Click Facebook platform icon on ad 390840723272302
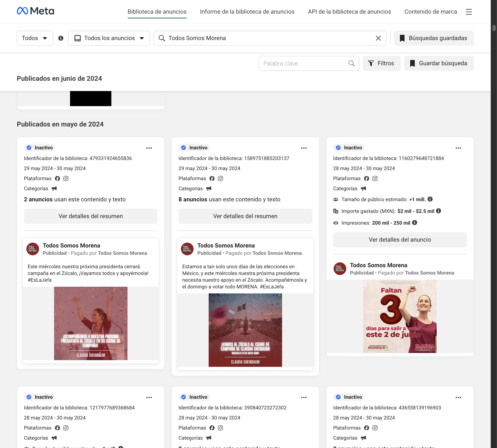The height and width of the screenshot is (448, 497). coord(212,428)
